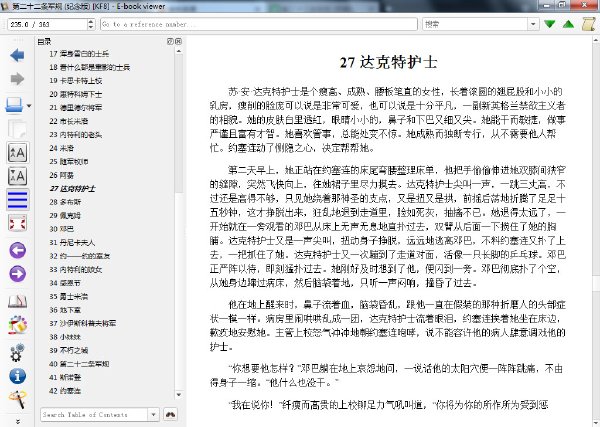Open the Search Table of Contents dropdown arrow

pyautogui.click(x=153, y=414)
